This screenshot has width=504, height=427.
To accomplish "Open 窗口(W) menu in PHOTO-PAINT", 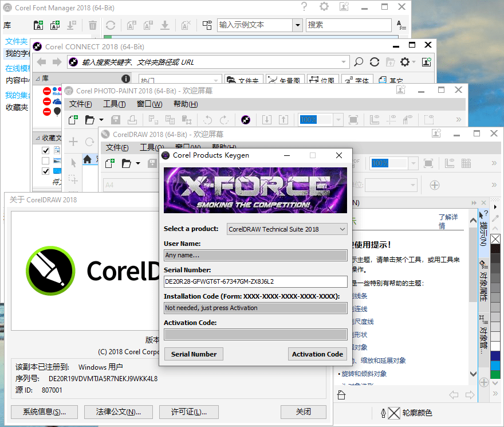I will [x=149, y=104].
